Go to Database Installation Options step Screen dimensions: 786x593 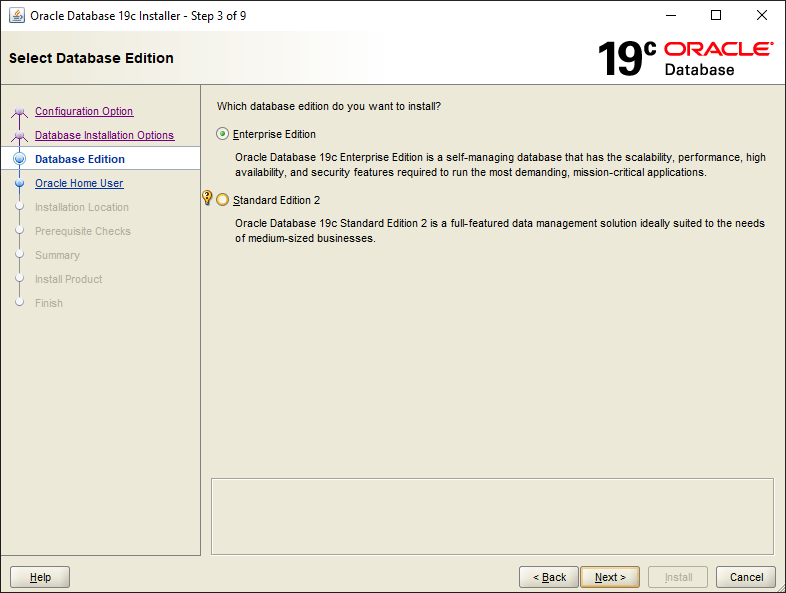(104, 135)
